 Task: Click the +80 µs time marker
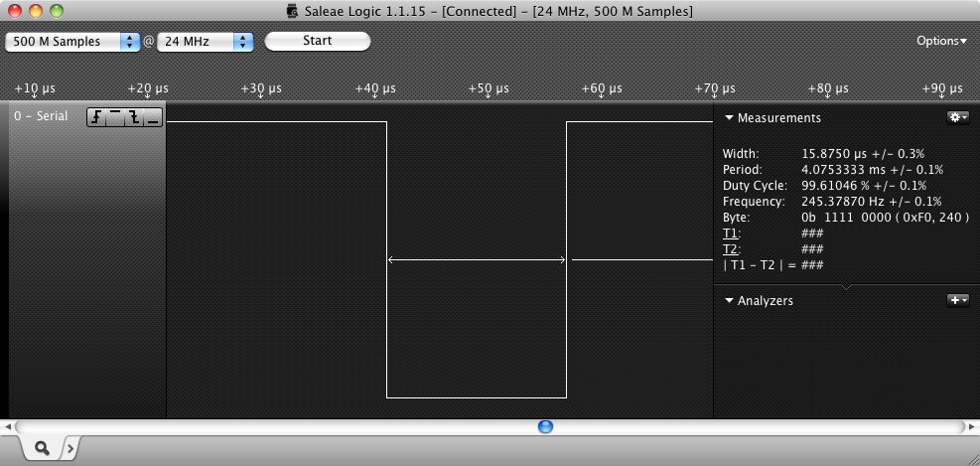828,88
